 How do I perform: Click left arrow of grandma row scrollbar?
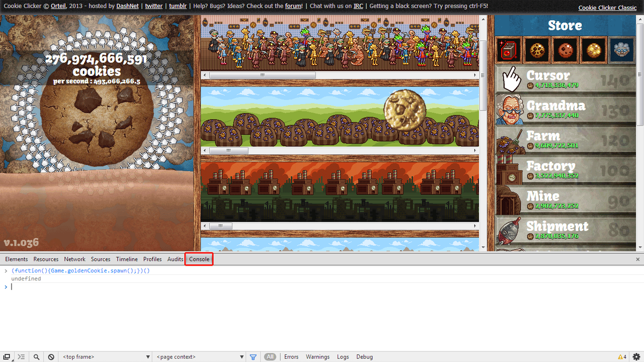point(204,75)
